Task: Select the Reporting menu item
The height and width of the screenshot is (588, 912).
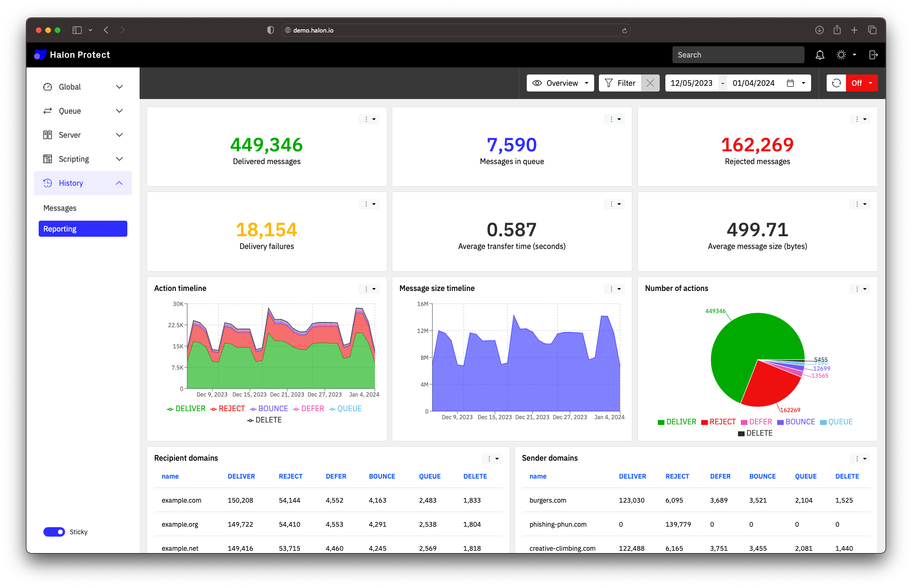Action: click(x=60, y=229)
